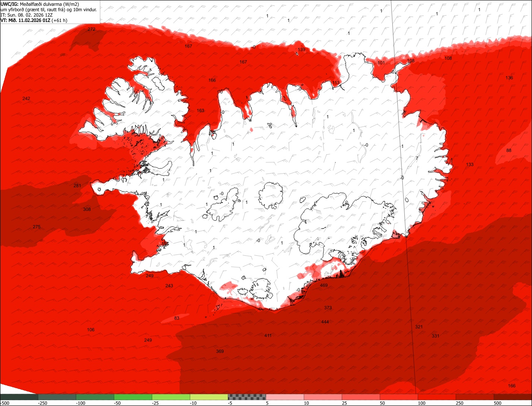Click the light green swatch between -25 and -10

click(x=171, y=397)
